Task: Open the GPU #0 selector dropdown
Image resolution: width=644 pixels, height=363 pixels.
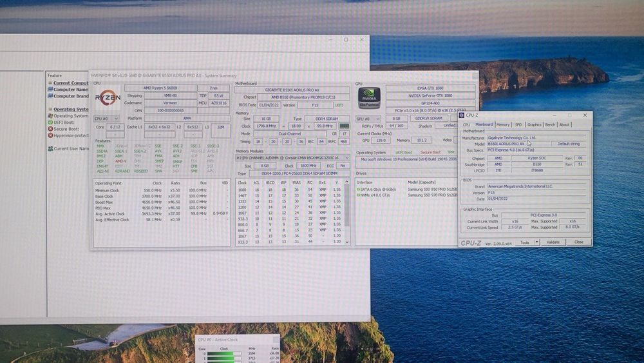Action: coord(368,119)
